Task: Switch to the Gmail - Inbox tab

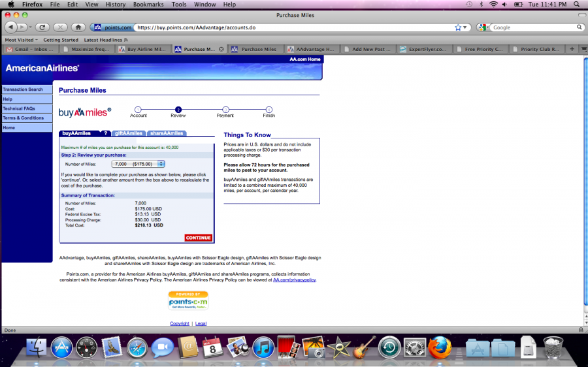Action: 30,49
